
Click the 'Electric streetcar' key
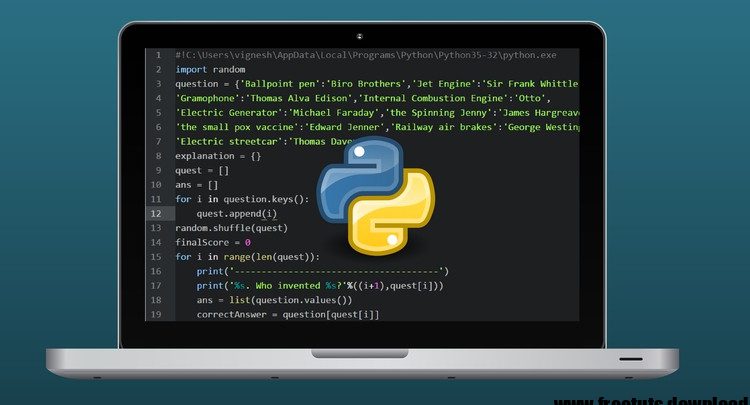point(229,142)
